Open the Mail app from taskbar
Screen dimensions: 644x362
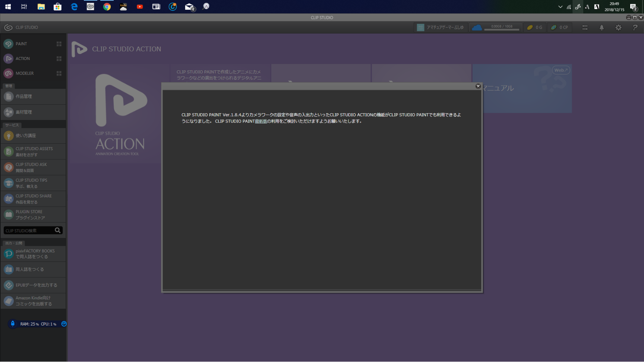(190, 7)
